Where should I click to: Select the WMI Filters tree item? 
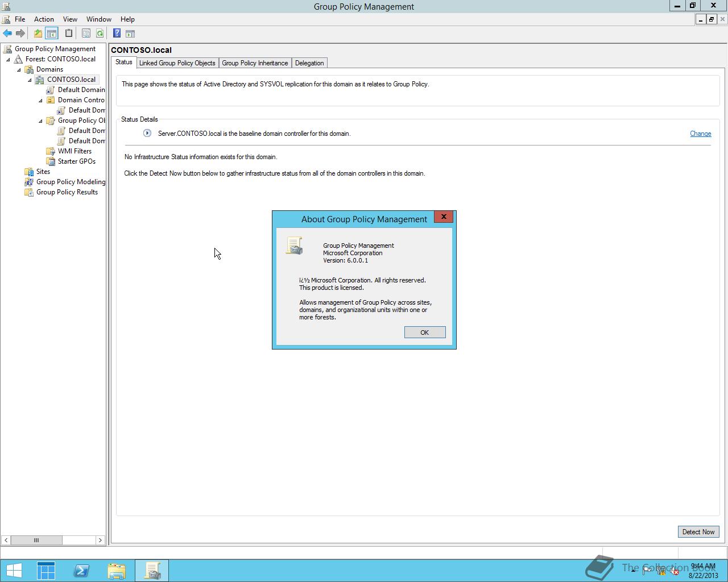[75, 151]
